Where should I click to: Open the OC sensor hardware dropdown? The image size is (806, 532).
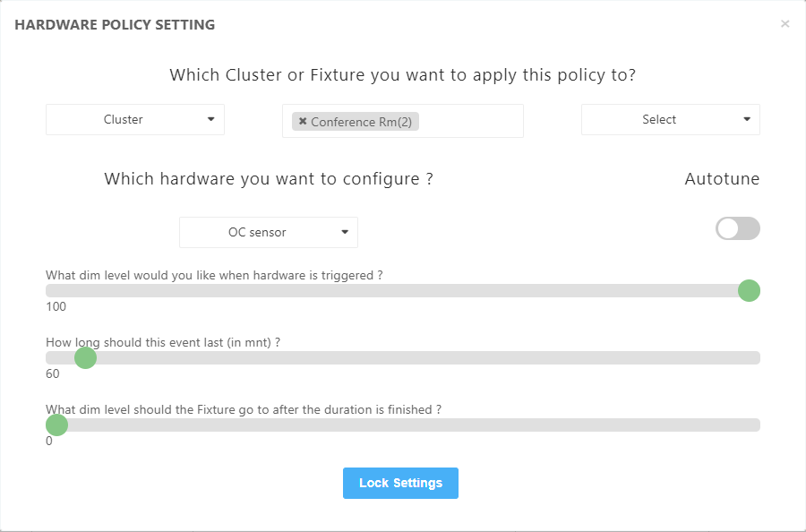(x=269, y=232)
